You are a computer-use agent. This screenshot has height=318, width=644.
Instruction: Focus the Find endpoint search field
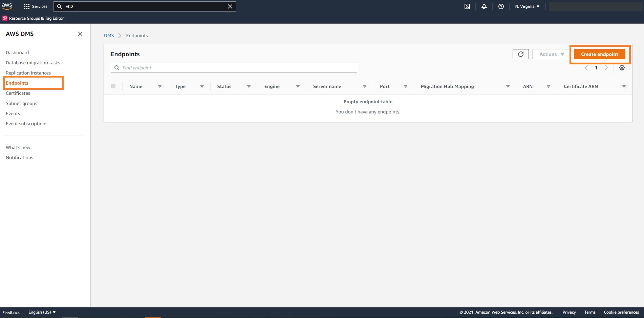234,68
